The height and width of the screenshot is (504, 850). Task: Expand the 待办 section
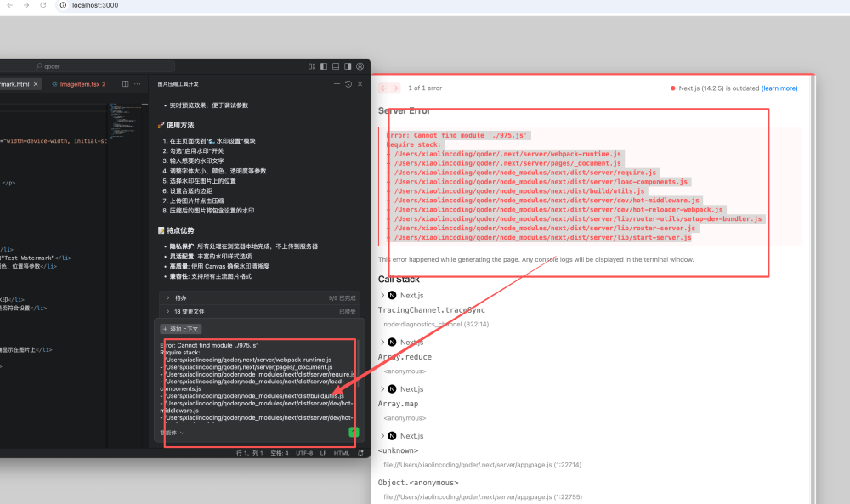tap(260, 298)
